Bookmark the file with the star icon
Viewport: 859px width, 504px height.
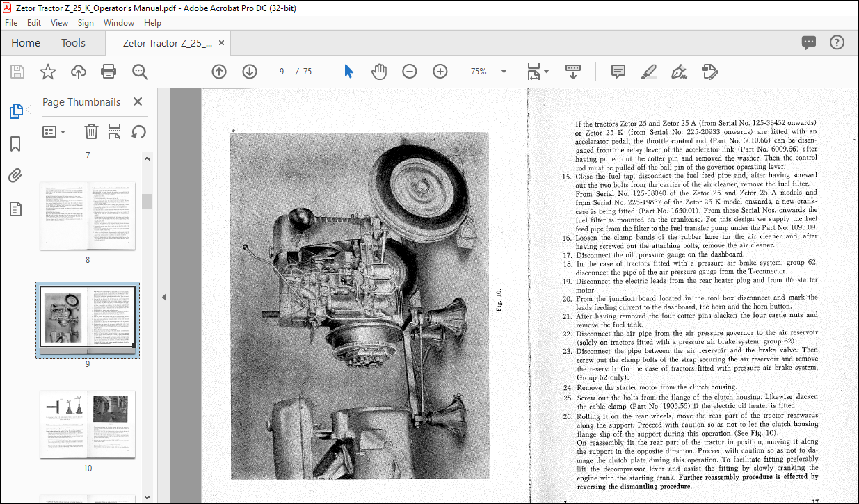(x=47, y=72)
